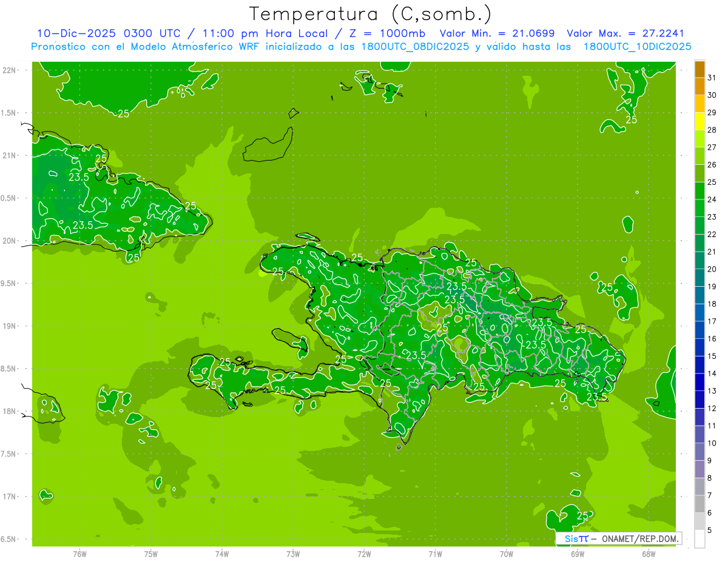728x562 pixels.
Task: Pick the orange legend swatch between 30 and 31
Action: tap(699, 87)
